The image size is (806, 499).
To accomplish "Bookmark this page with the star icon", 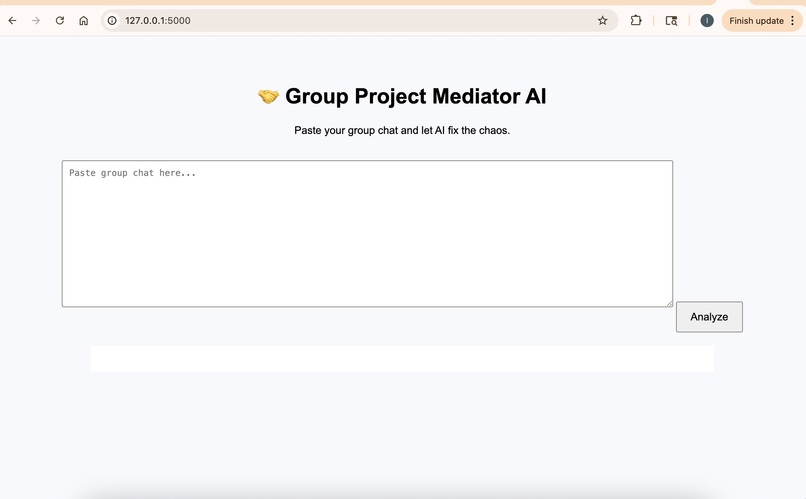I will coord(602,21).
